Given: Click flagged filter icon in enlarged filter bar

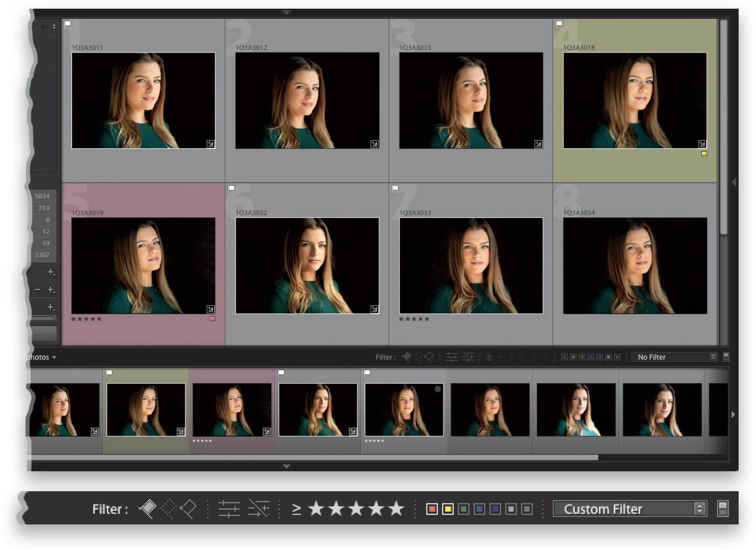Looking at the screenshot, I should pyautogui.click(x=148, y=509).
